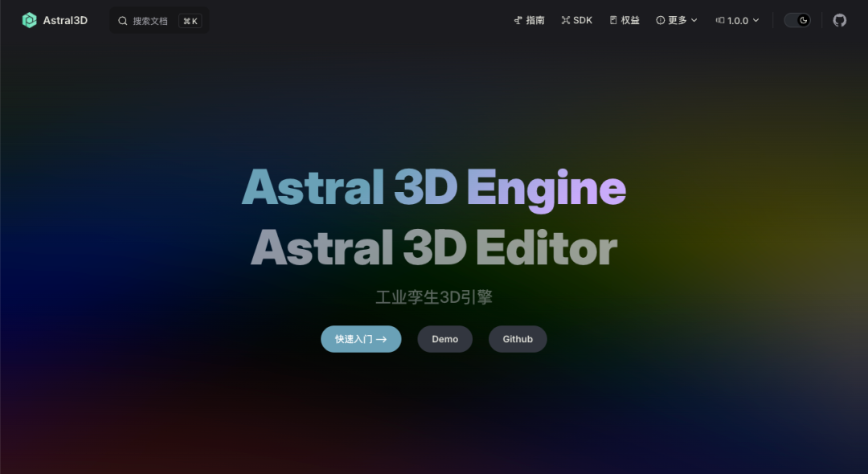The height and width of the screenshot is (474, 868).
Task: Click the version icon beside 1.0.0
Action: (x=718, y=19)
